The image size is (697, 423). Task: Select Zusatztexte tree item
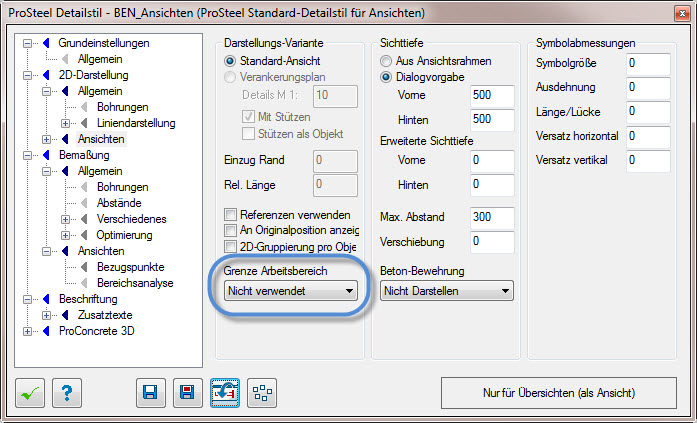[x=105, y=315]
